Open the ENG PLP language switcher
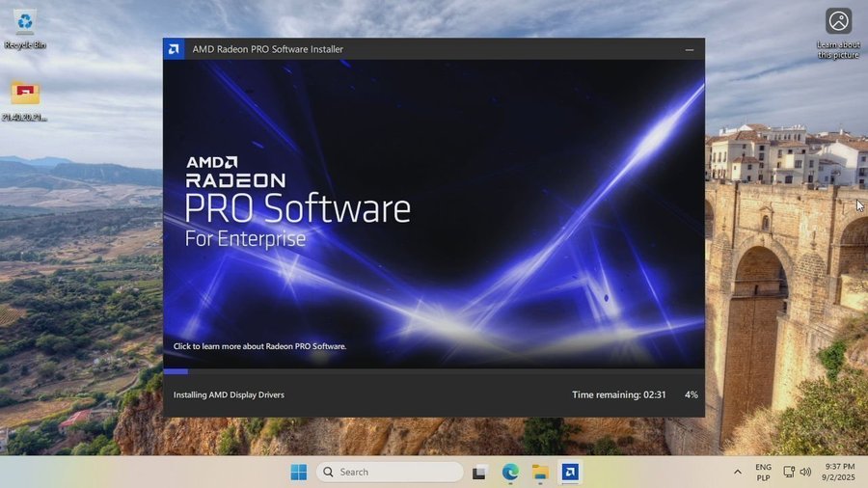This screenshot has height=488, width=868. 763,472
